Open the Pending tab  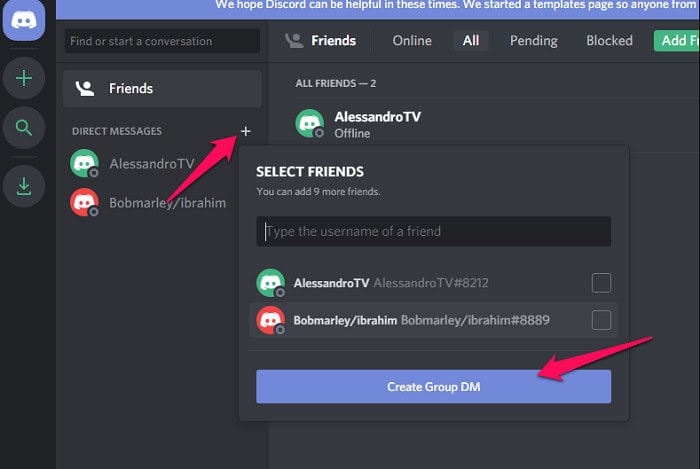[533, 41]
